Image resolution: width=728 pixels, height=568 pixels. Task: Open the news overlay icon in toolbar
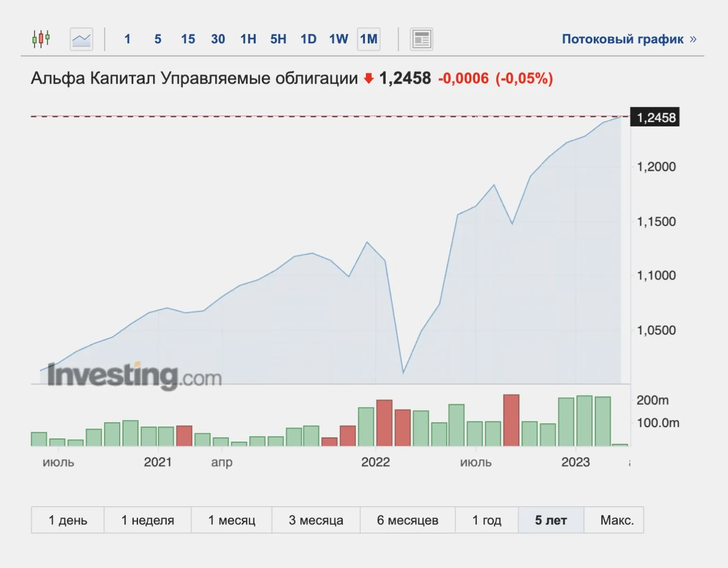click(421, 39)
